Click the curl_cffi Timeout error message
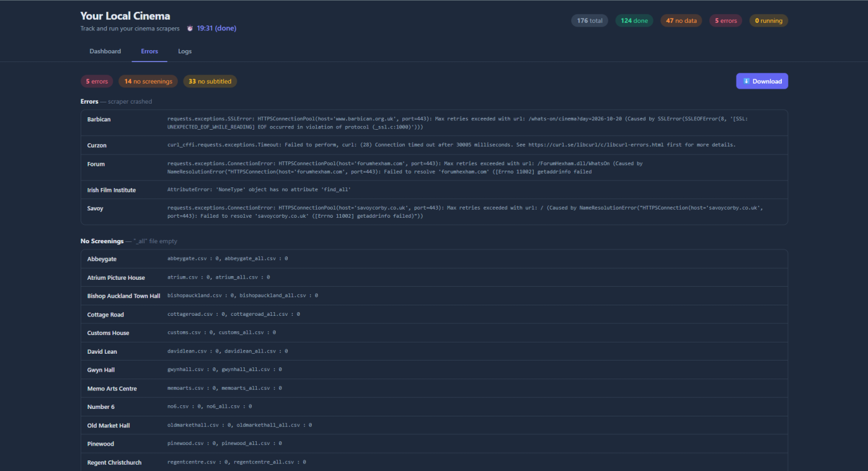 [451, 145]
